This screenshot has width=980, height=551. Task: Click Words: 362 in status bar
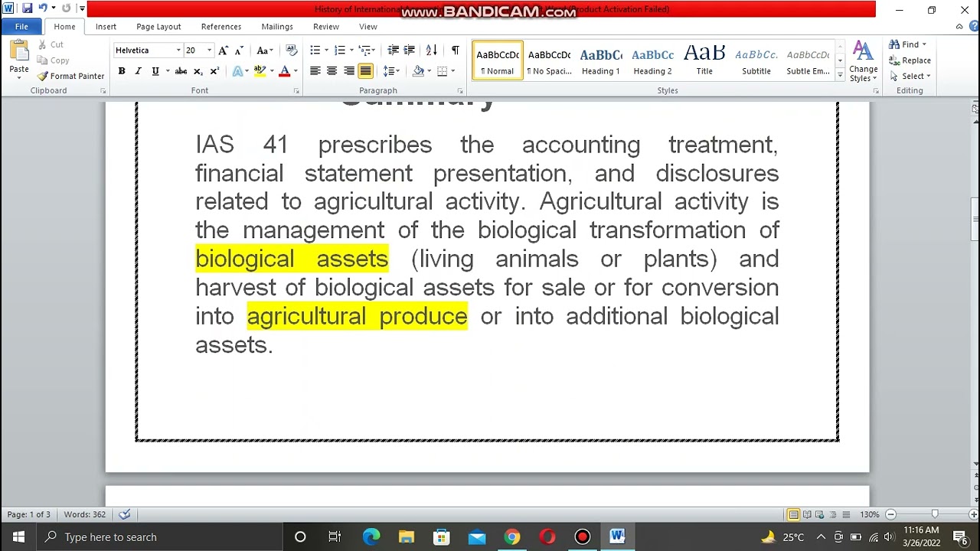85,514
